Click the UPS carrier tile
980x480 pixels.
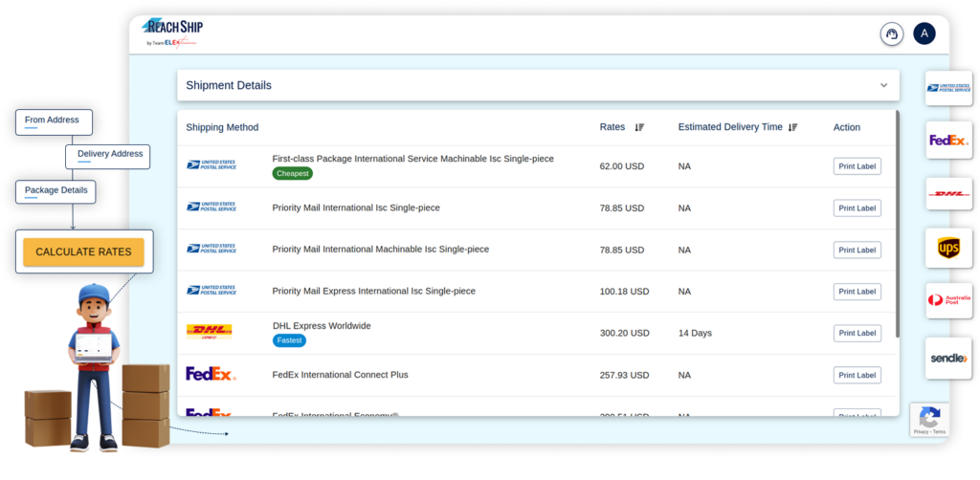point(948,248)
